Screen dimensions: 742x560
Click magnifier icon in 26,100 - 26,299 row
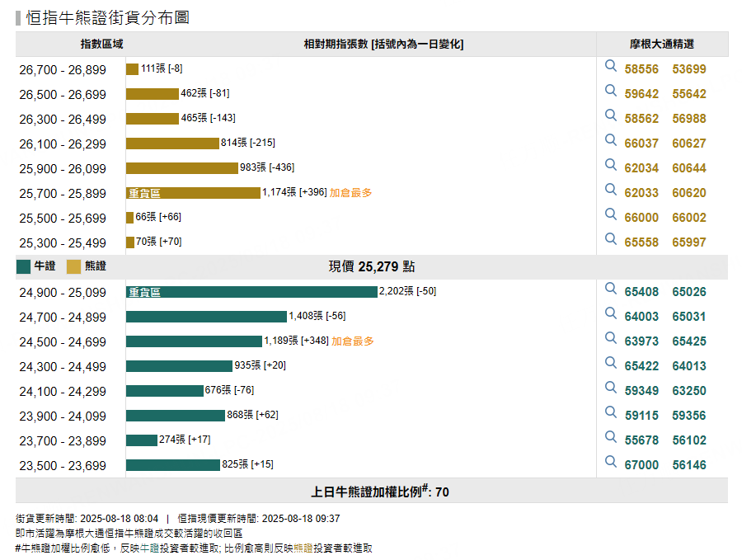tap(611, 139)
